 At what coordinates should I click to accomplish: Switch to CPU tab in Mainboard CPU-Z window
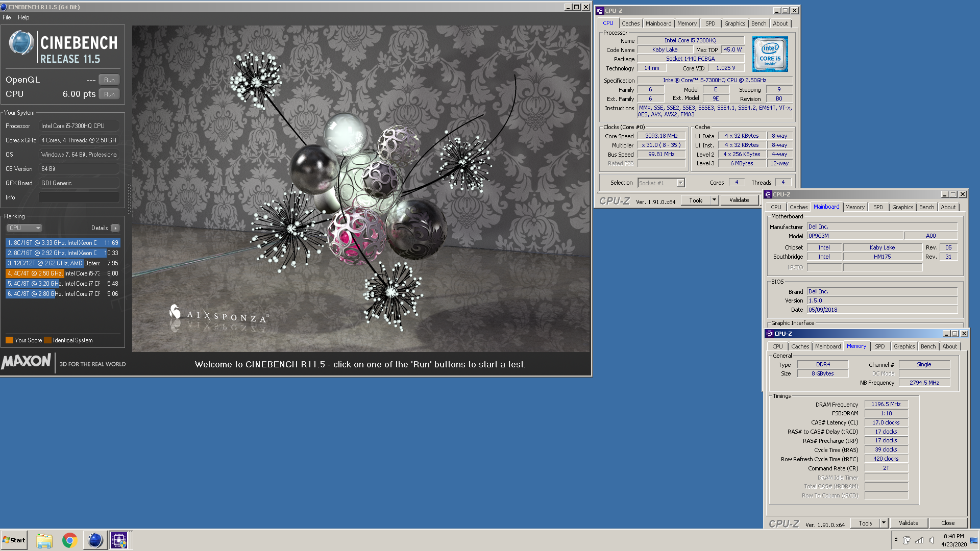click(x=776, y=207)
